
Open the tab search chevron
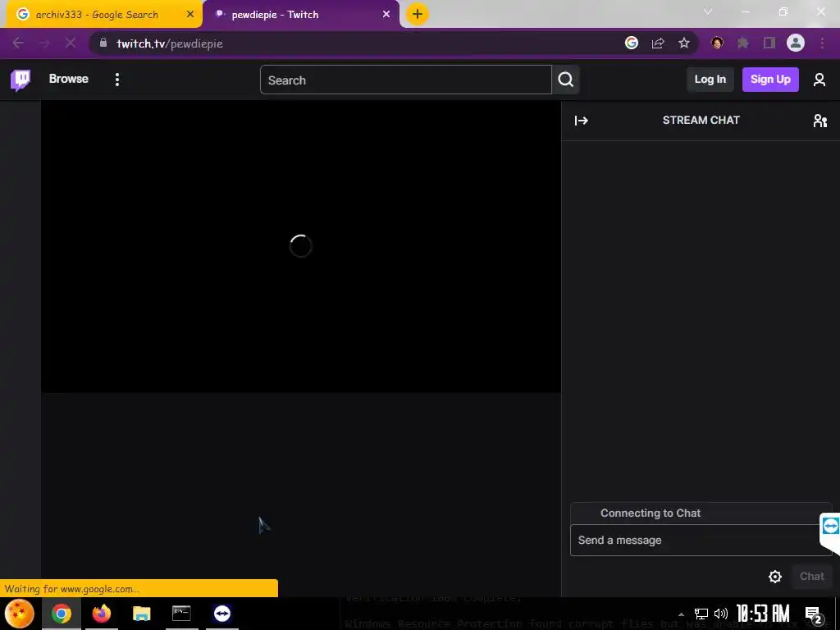(708, 11)
